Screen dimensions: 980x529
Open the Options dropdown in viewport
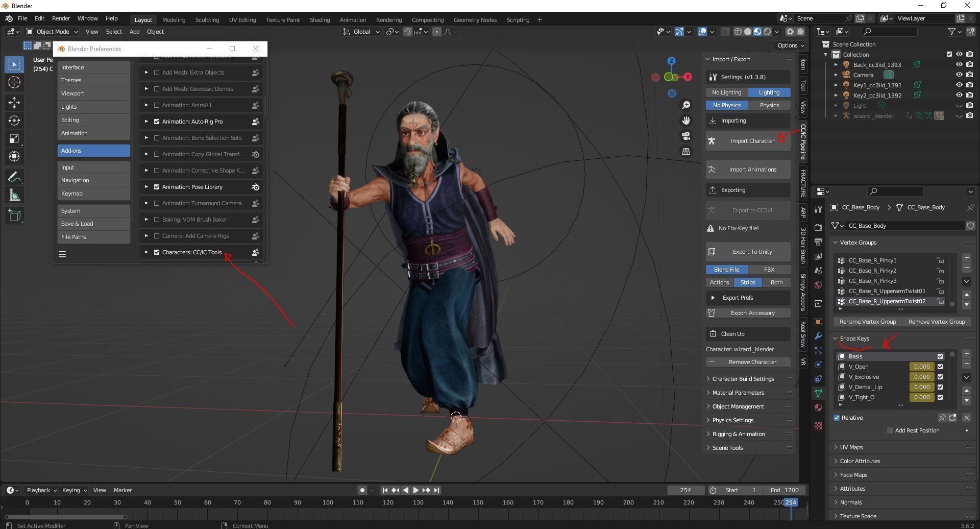pos(790,45)
